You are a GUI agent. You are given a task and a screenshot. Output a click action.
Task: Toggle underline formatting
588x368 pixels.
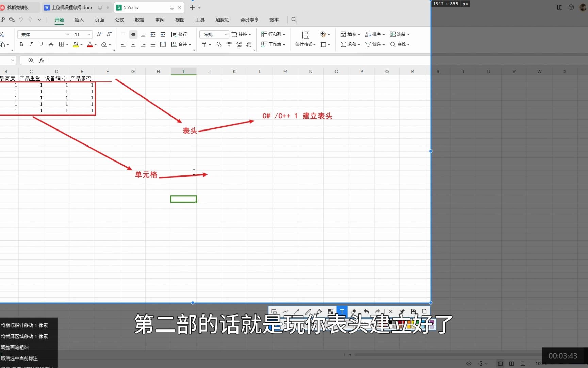41,44
